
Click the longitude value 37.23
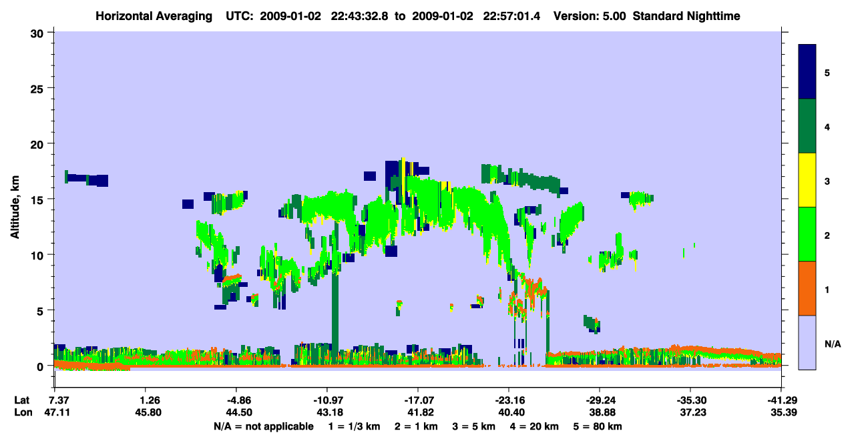point(692,413)
